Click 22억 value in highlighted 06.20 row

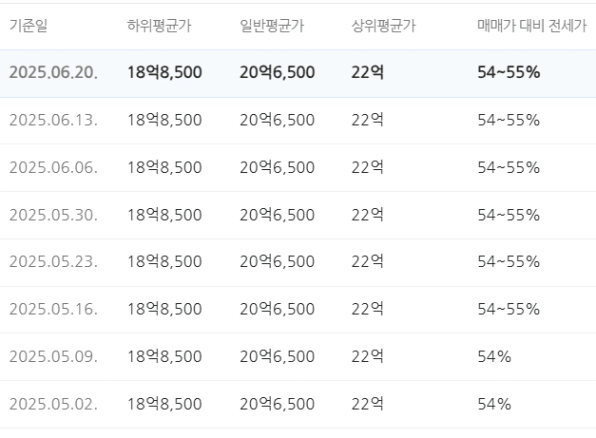pyautogui.click(x=367, y=72)
